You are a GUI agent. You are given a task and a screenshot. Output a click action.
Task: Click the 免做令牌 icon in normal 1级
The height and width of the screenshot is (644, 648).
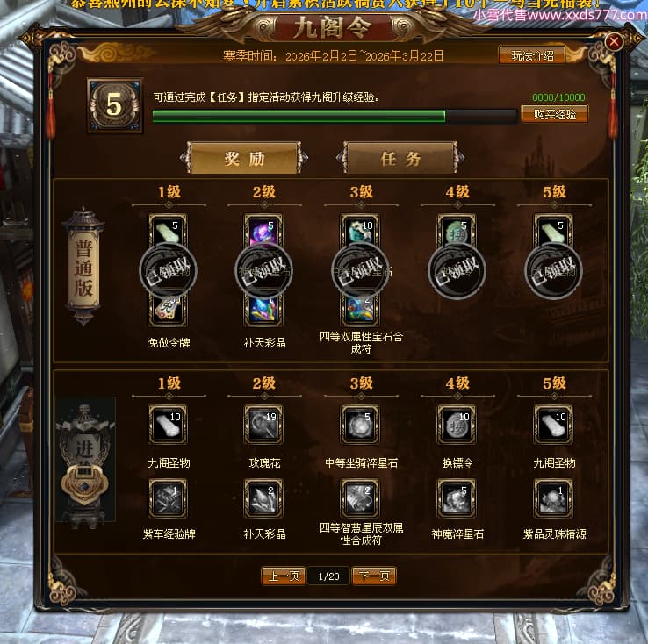pos(168,310)
